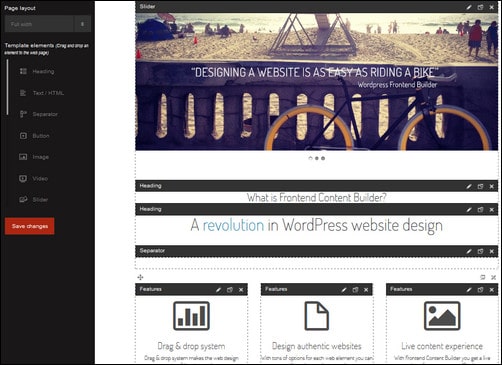Edit the 'What is Frontend Content Builder?' heading block
This screenshot has height=365, width=502.
pyautogui.click(x=469, y=186)
